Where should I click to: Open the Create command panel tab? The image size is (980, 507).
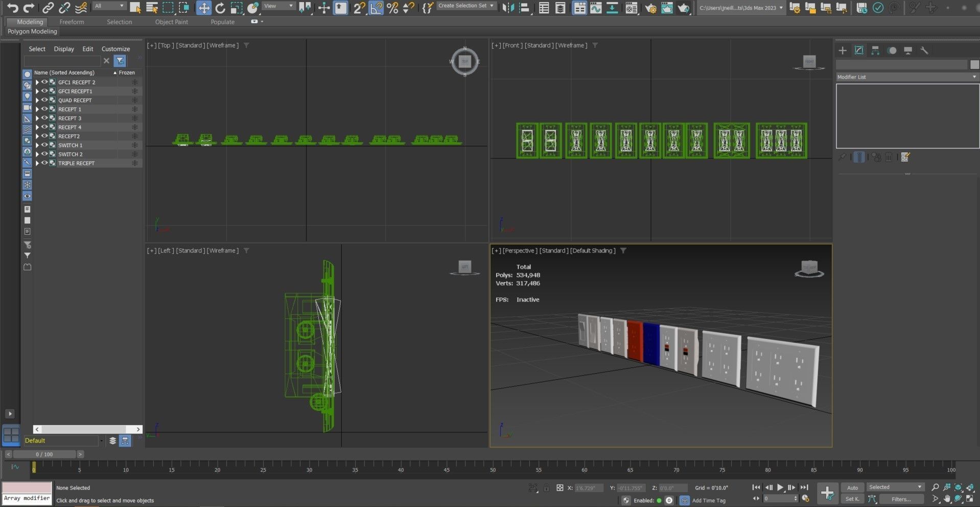[x=843, y=50]
